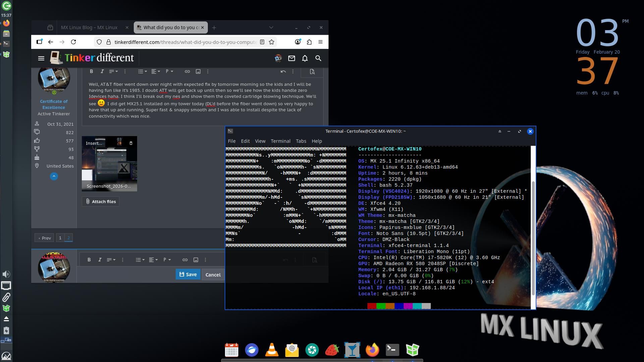Open the list-all-tabs chevron

[271, 27]
